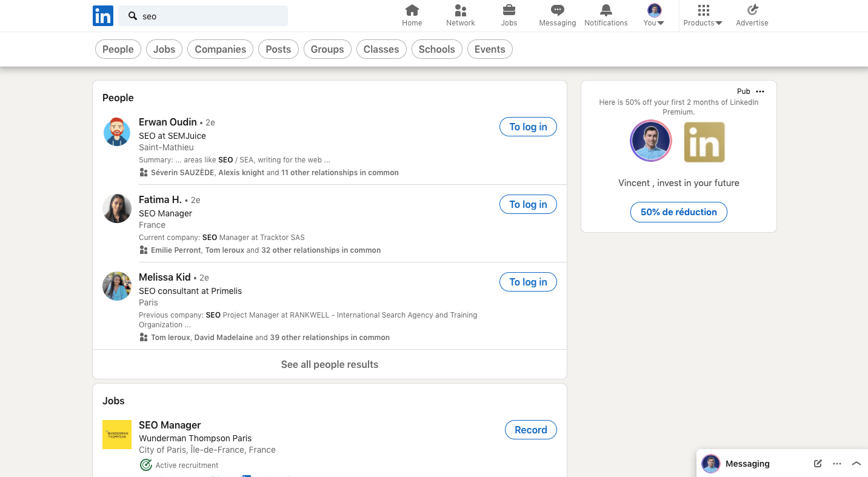Filter results by Events
The width and height of the screenshot is (868, 477).
click(490, 50)
